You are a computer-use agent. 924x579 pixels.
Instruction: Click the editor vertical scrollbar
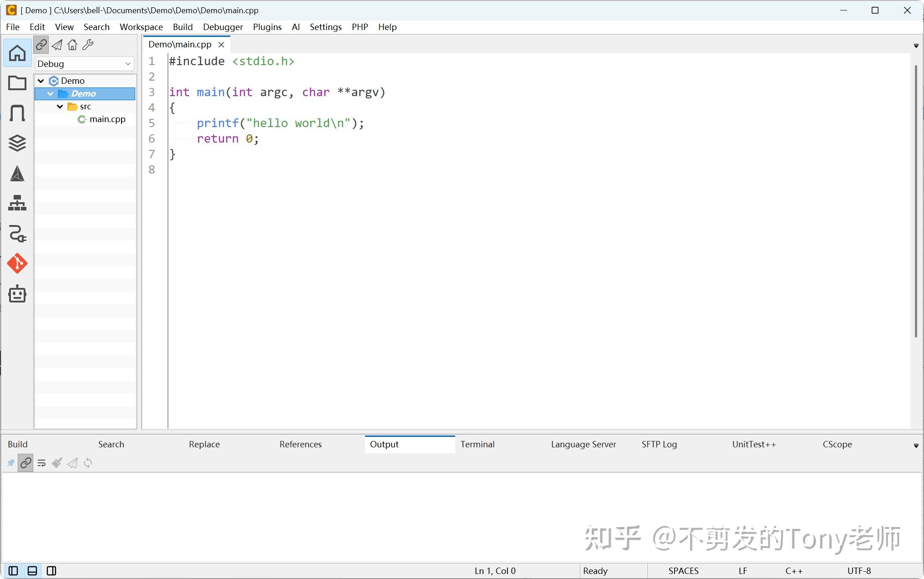point(916,200)
